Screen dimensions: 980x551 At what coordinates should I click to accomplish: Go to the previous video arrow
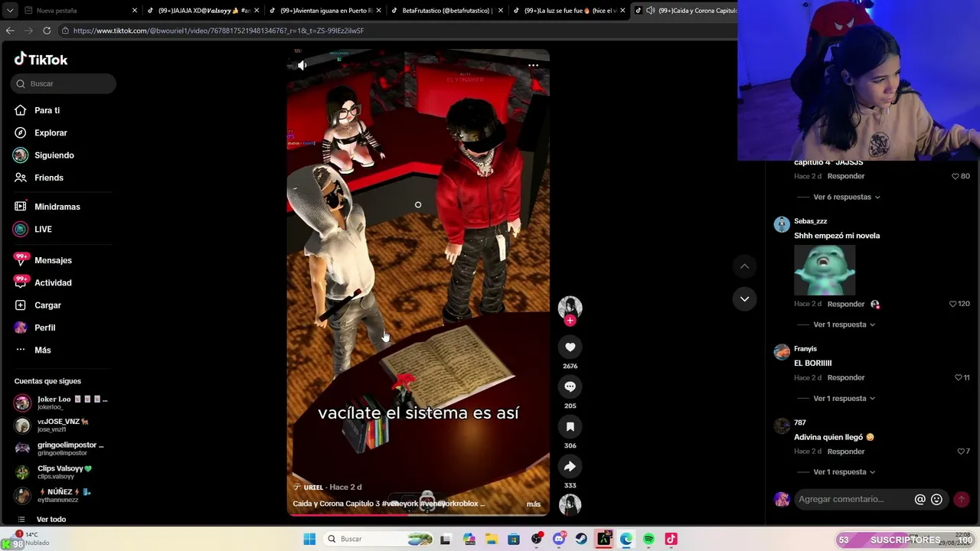pos(744,266)
